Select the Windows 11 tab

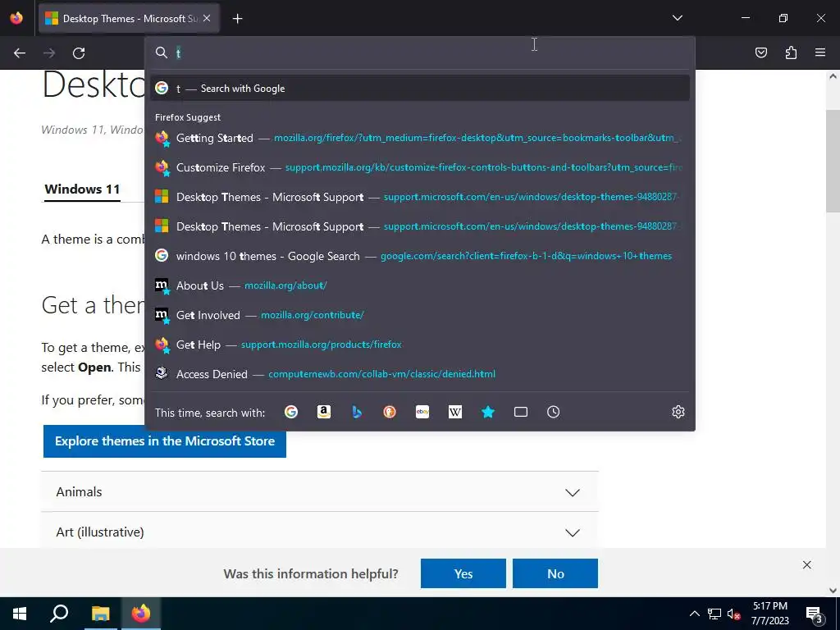tap(82, 189)
